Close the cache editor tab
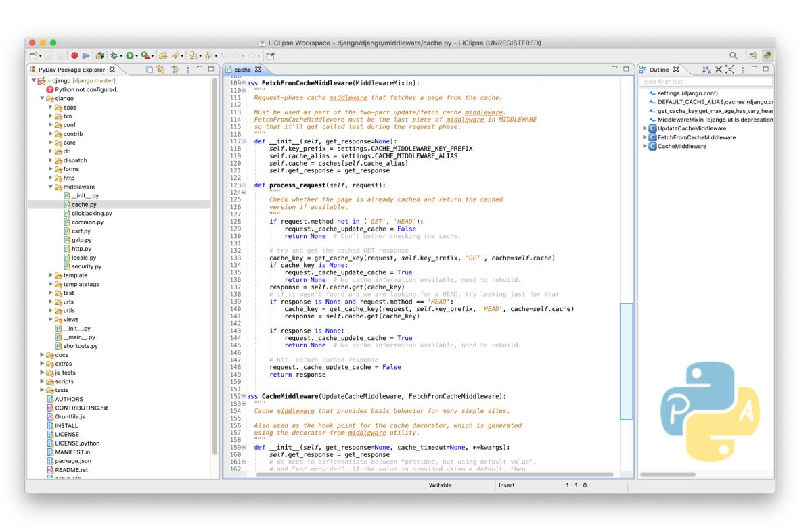Image resolution: width=812 pixels, height=528 pixels. pyautogui.click(x=258, y=69)
